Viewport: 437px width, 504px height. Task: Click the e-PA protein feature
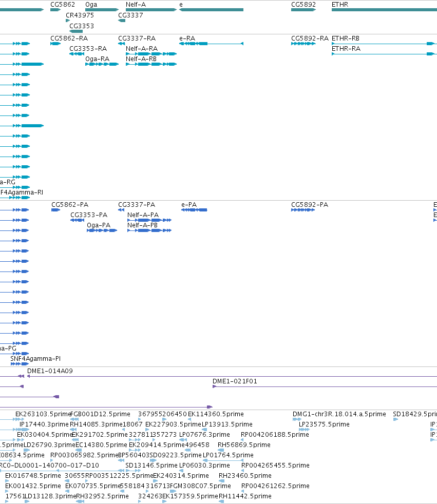coord(194,210)
